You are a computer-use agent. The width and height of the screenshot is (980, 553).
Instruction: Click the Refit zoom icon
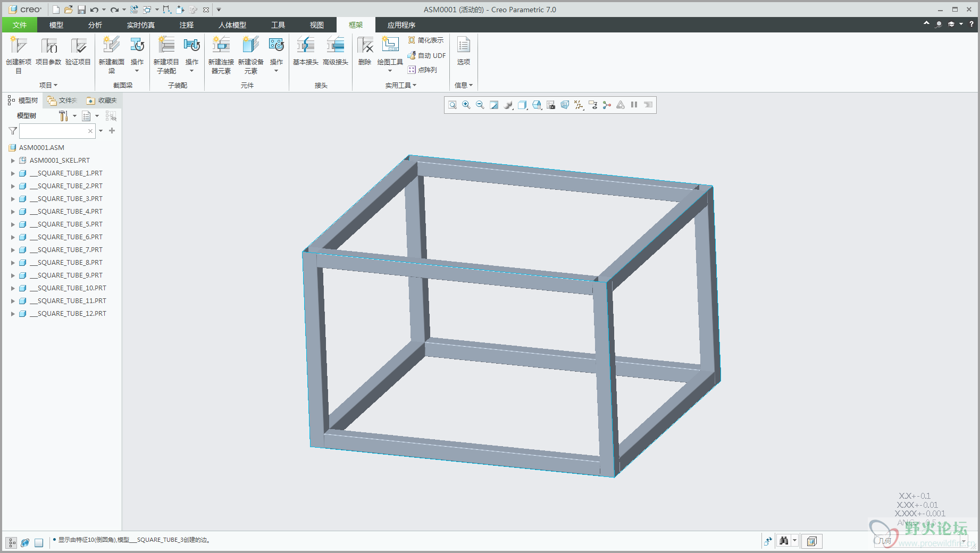[x=453, y=105]
